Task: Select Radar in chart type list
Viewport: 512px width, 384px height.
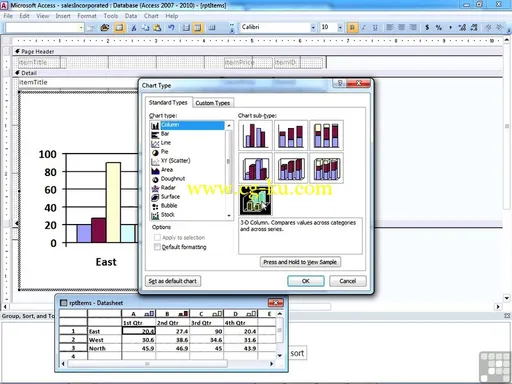Action: click(188, 188)
